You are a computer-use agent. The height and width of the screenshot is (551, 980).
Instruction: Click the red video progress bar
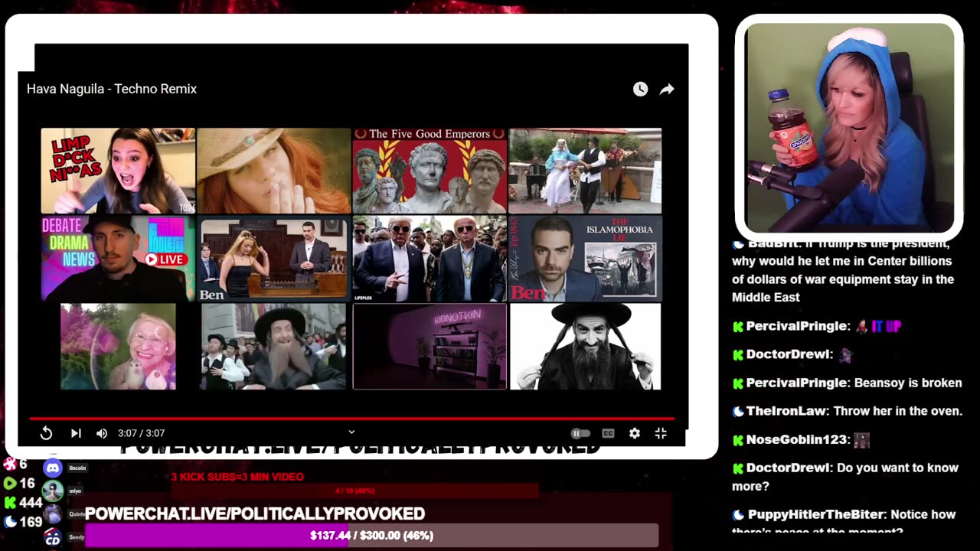tap(351, 419)
